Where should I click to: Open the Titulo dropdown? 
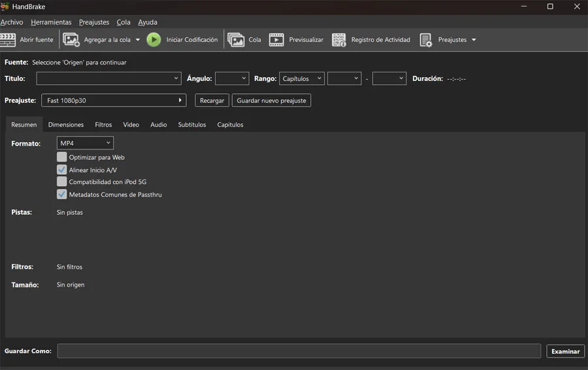point(108,78)
